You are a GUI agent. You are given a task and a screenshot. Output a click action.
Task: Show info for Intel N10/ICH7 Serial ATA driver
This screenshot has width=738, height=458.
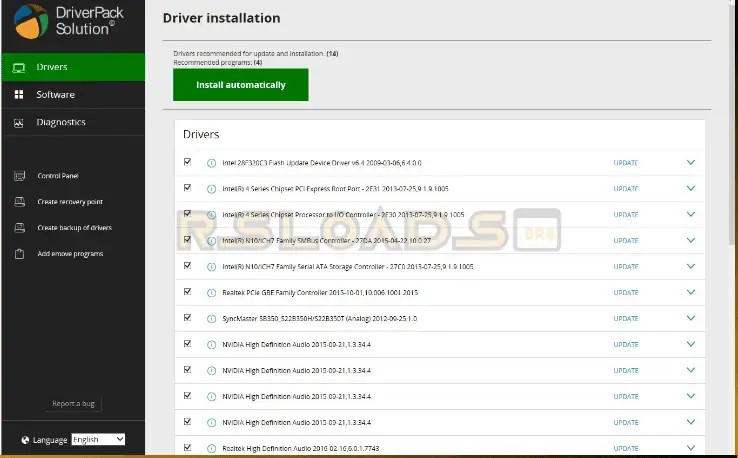click(211, 266)
